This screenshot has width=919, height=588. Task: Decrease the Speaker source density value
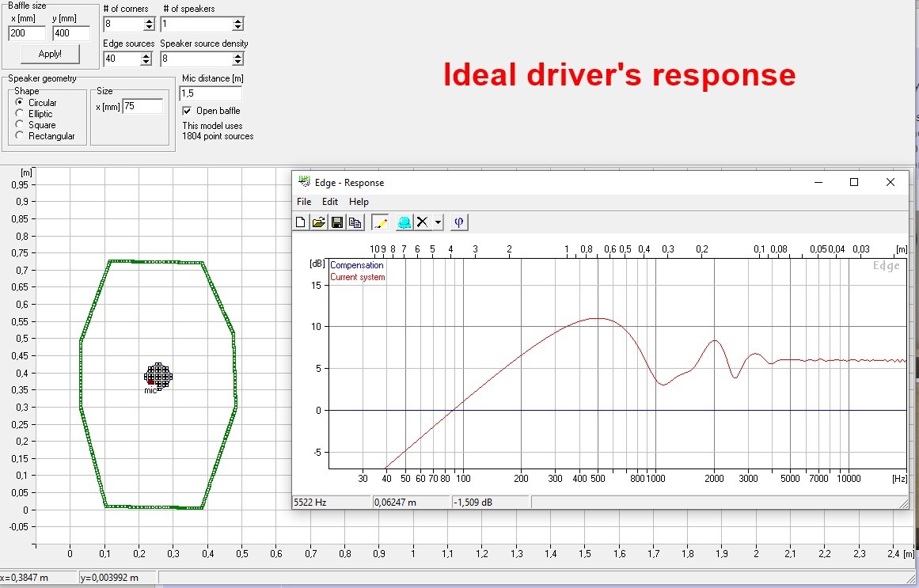point(237,62)
